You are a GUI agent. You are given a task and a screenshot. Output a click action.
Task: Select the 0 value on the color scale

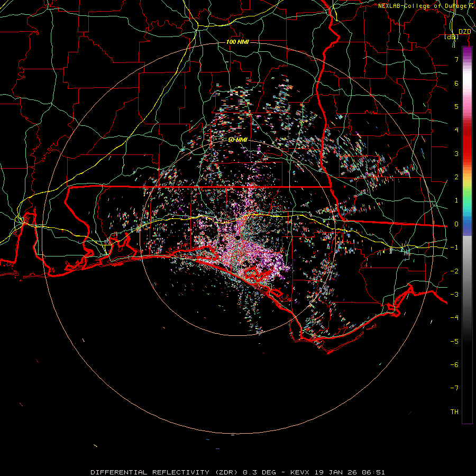pyautogui.click(x=456, y=224)
